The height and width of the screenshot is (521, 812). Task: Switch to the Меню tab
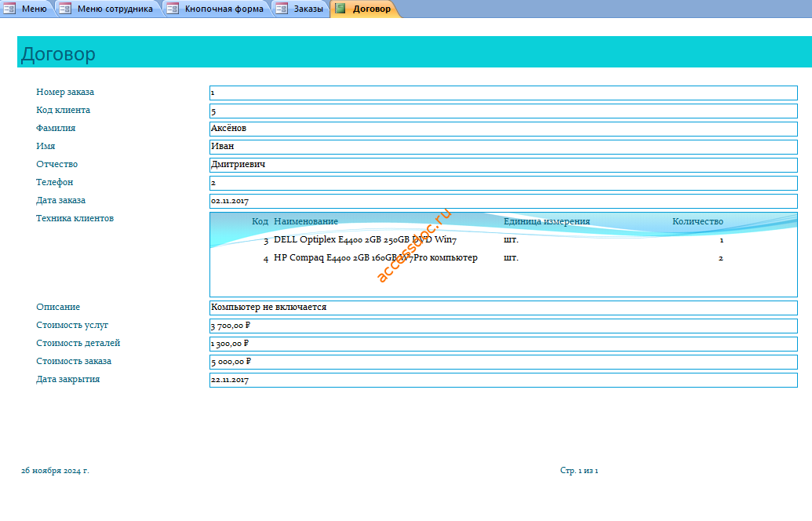coord(27,9)
